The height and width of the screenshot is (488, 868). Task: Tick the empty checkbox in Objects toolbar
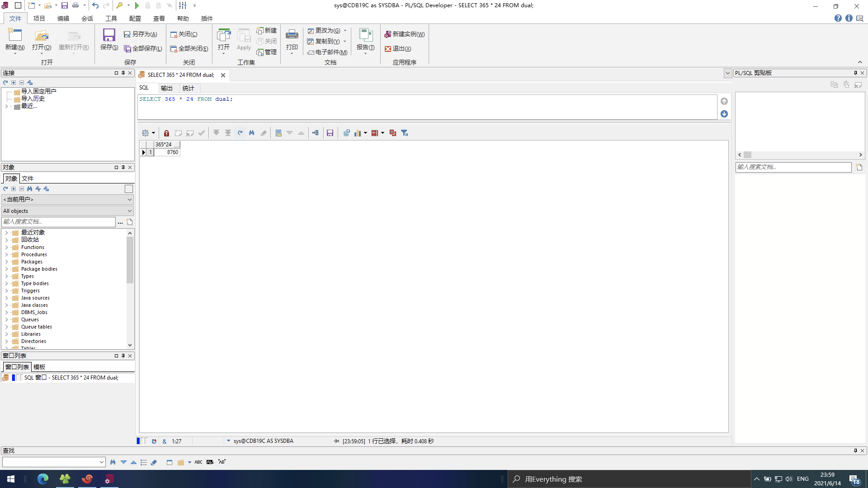coord(129,189)
